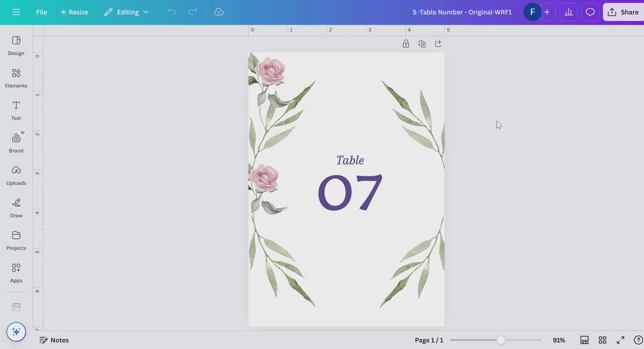Open the Resize option

[x=74, y=12]
